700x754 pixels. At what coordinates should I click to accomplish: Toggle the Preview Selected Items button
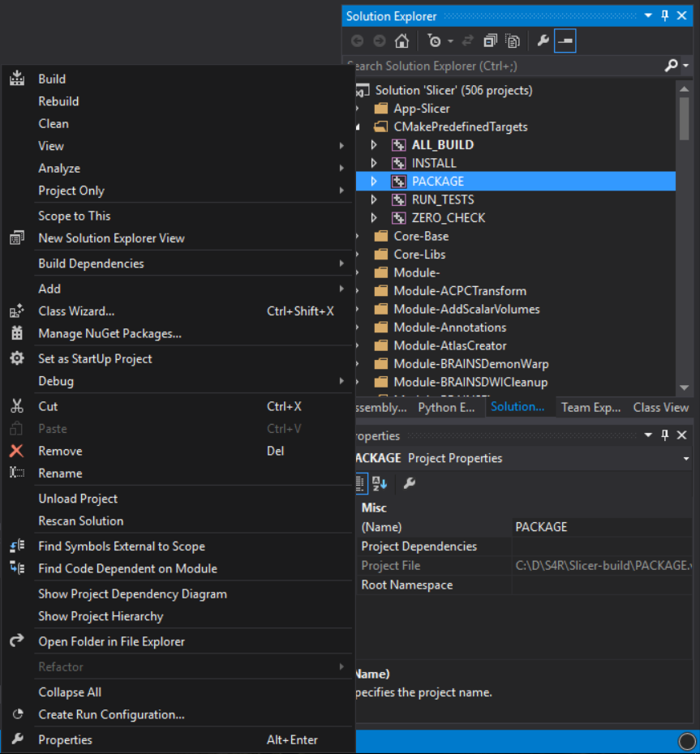click(565, 41)
